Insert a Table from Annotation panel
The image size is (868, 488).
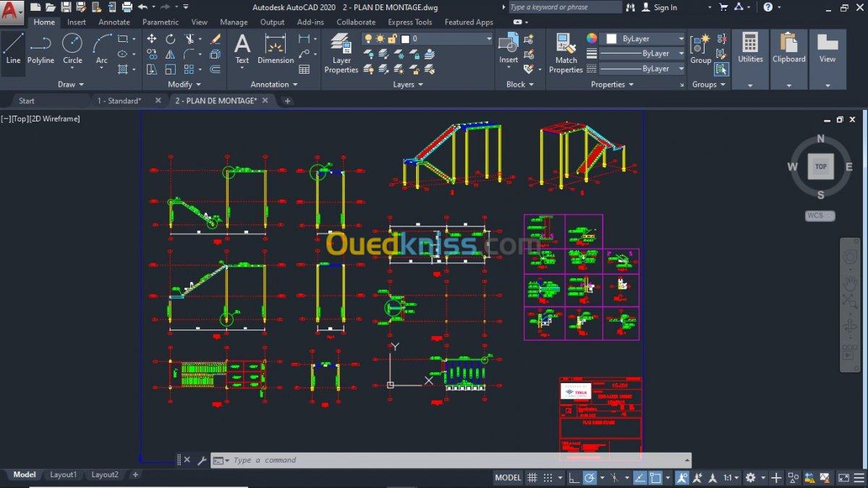point(305,69)
